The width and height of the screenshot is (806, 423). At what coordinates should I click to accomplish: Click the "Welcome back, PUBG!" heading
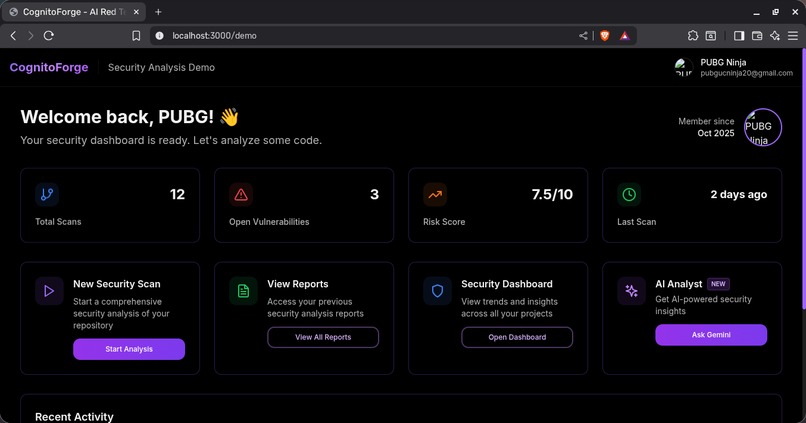point(117,117)
